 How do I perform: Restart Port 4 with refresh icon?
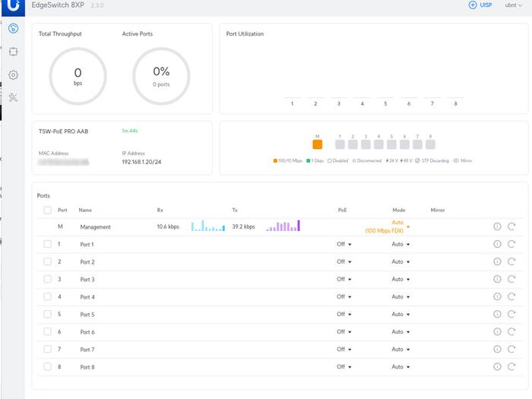pos(511,296)
